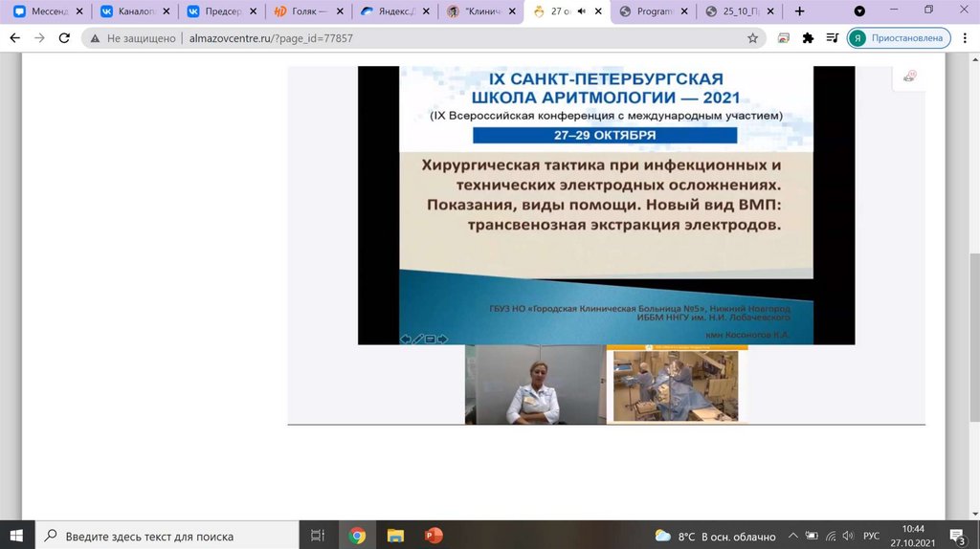
Task: Bookmark this page with the star icon
Action: click(753, 38)
